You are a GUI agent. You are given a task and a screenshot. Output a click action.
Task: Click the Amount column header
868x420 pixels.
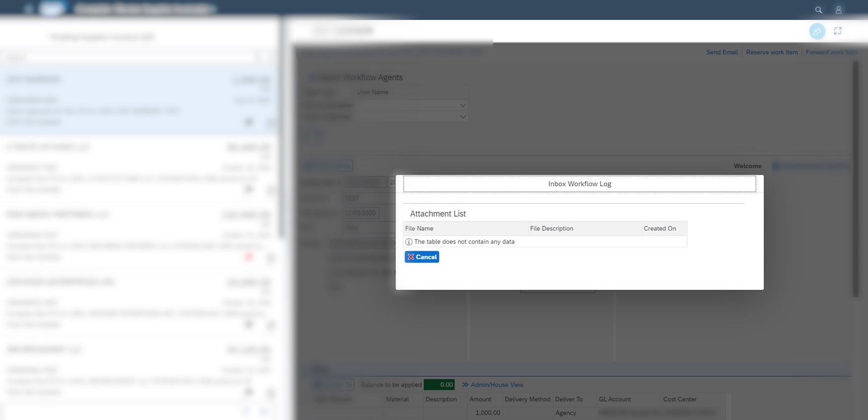(x=485, y=399)
